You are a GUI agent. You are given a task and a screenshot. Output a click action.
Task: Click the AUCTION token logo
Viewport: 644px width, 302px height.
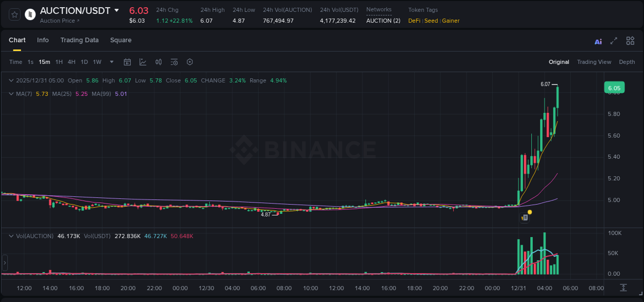click(29, 14)
